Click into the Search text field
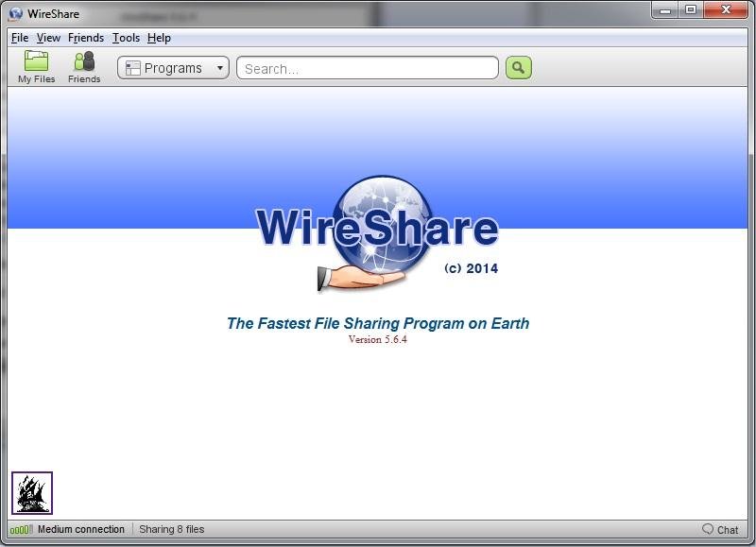Viewport: 756px width, 547px height. pos(367,68)
